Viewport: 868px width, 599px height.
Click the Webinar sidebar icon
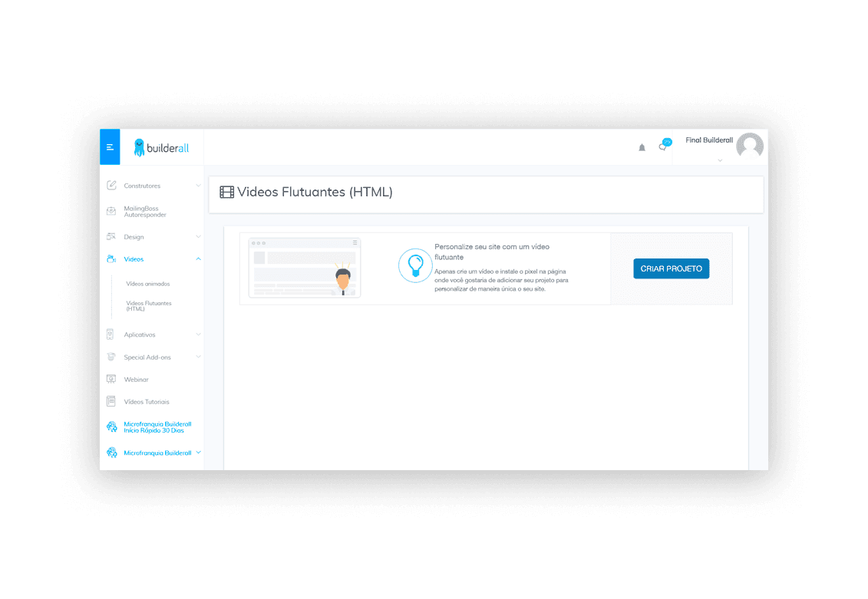pos(111,380)
